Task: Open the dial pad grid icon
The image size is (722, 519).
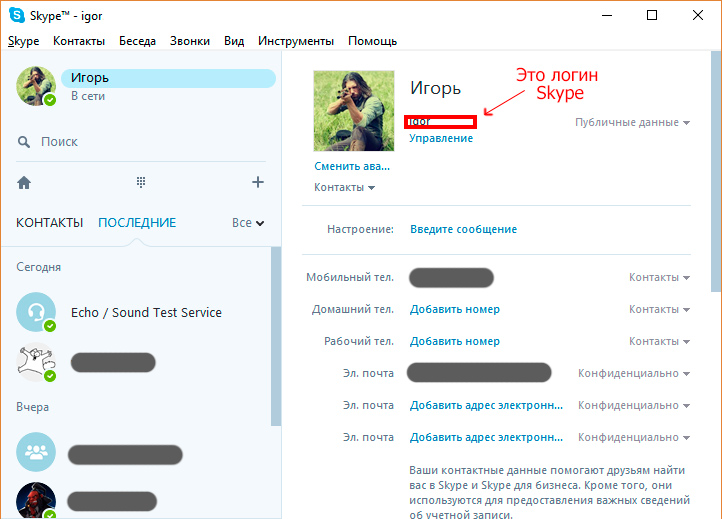Action: (141, 182)
